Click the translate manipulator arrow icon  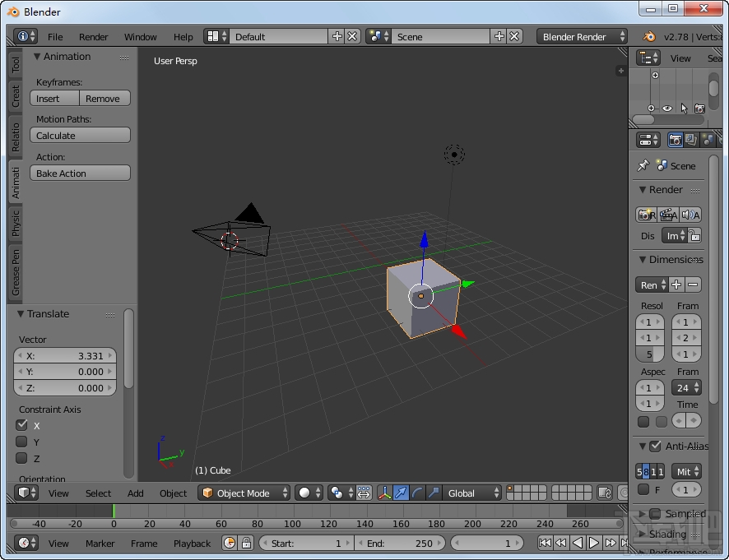pyautogui.click(x=401, y=493)
